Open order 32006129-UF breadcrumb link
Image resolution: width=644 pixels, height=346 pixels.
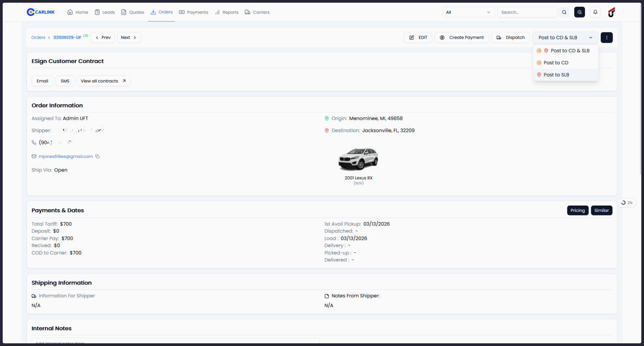click(68, 37)
